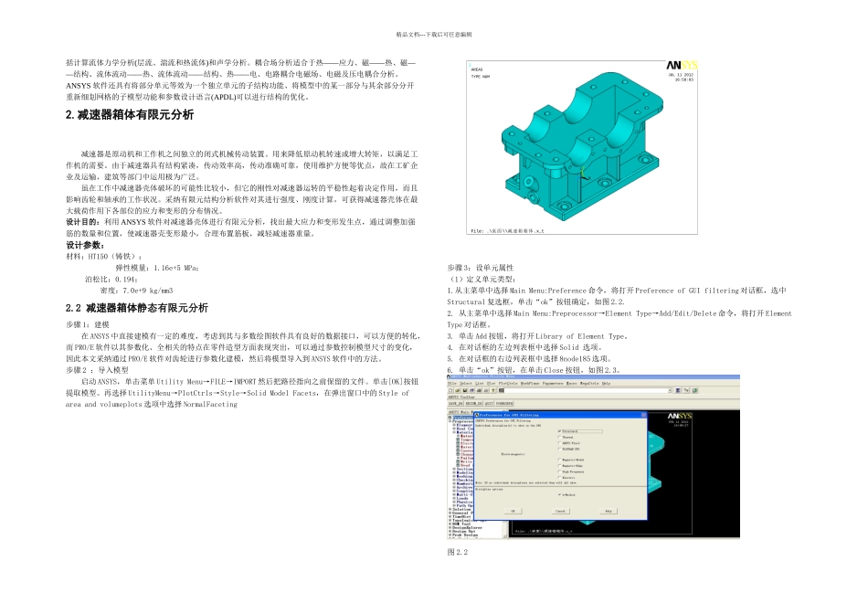
Task: Expand the Loads node under Preprocessor
Action: [x=454, y=498]
